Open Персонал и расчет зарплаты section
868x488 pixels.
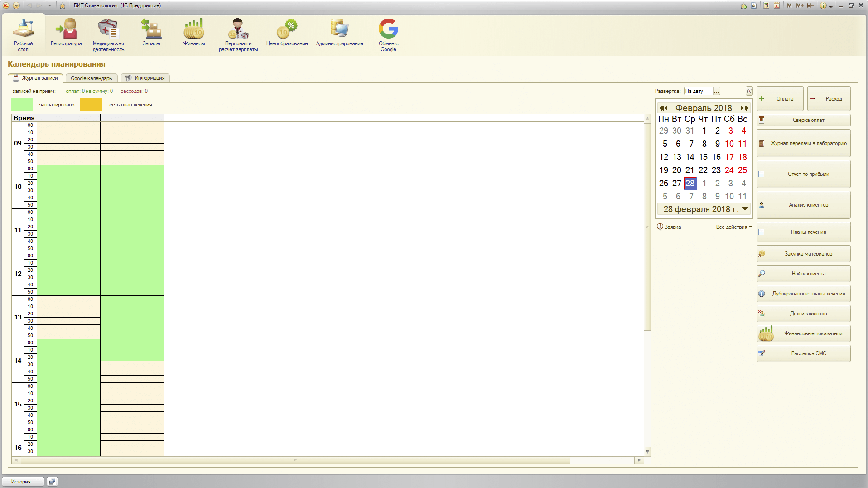[x=238, y=34]
